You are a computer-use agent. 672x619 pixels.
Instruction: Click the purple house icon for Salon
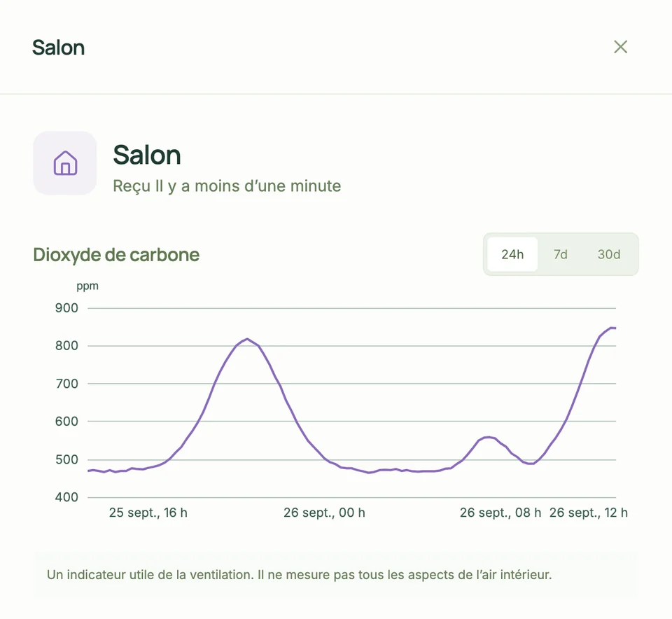pyautogui.click(x=65, y=163)
